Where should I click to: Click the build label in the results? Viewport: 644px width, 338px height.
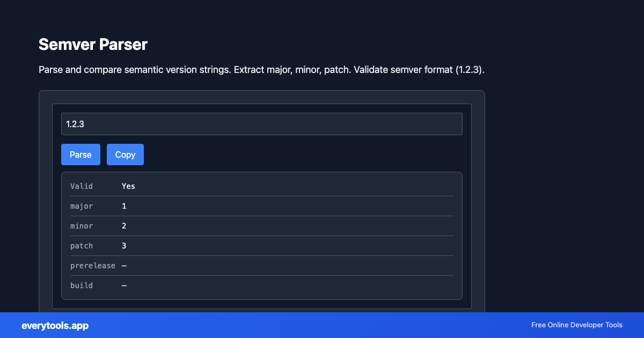click(x=81, y=285)
